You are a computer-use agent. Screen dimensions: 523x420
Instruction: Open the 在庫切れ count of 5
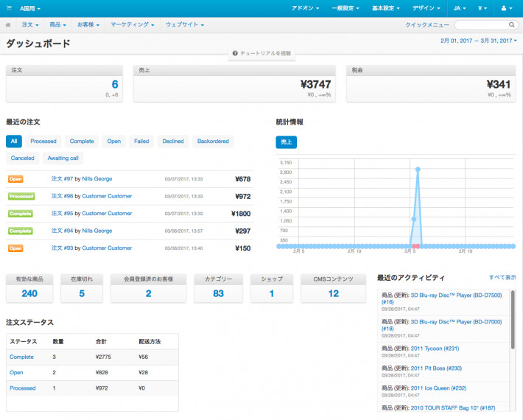click(x=82, y=293)
